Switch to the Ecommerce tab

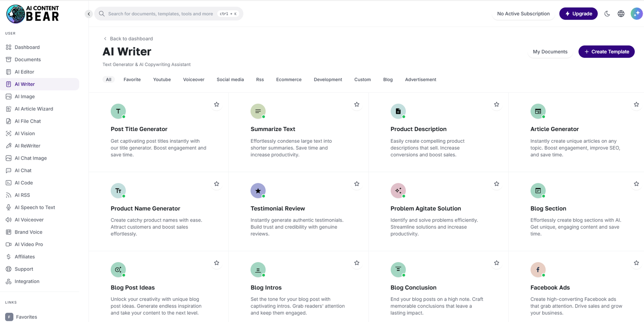pos(289,80)
